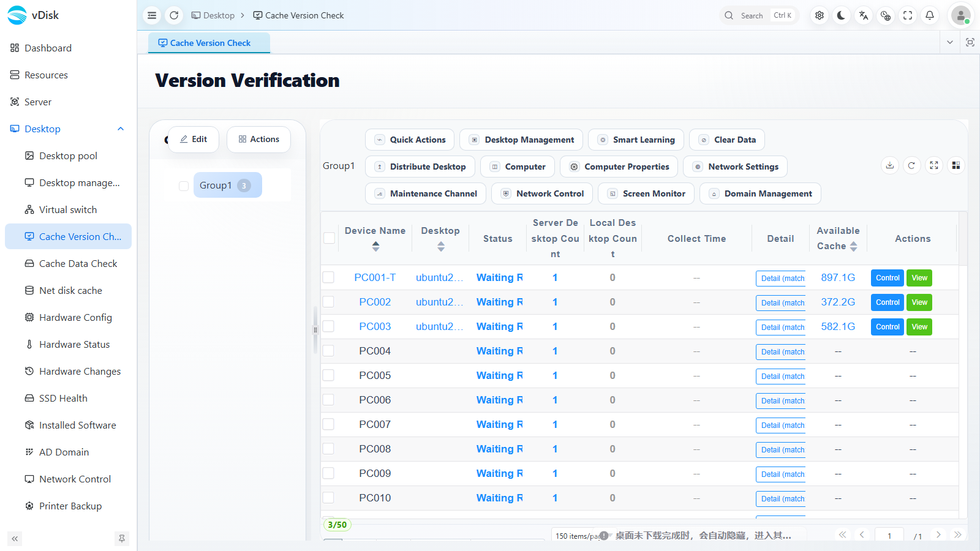Viewport: 980px width, 551px height.
Task: Focus the Search box
Action: pyautogui.click(x=759, y=15)
